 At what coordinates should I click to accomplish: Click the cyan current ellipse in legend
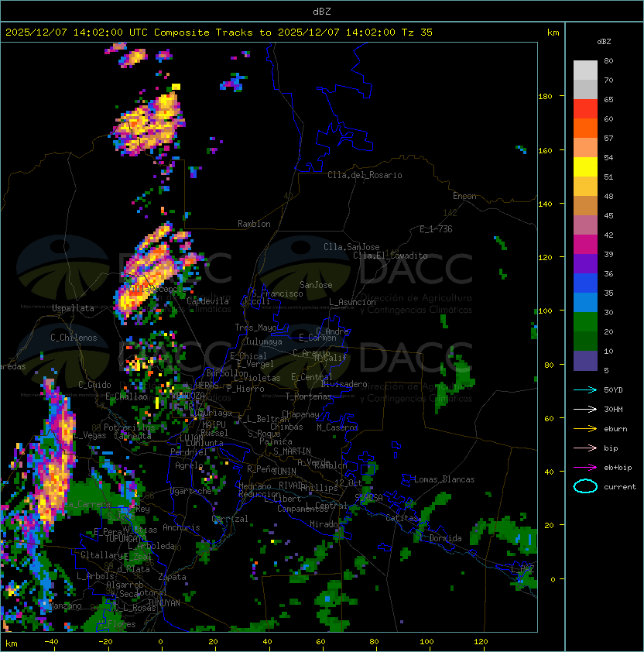[x=585, y=486]
